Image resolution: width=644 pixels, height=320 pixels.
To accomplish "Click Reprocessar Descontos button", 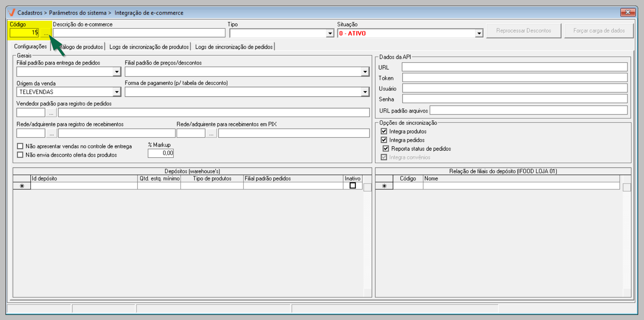I will [x=523, y=31].
